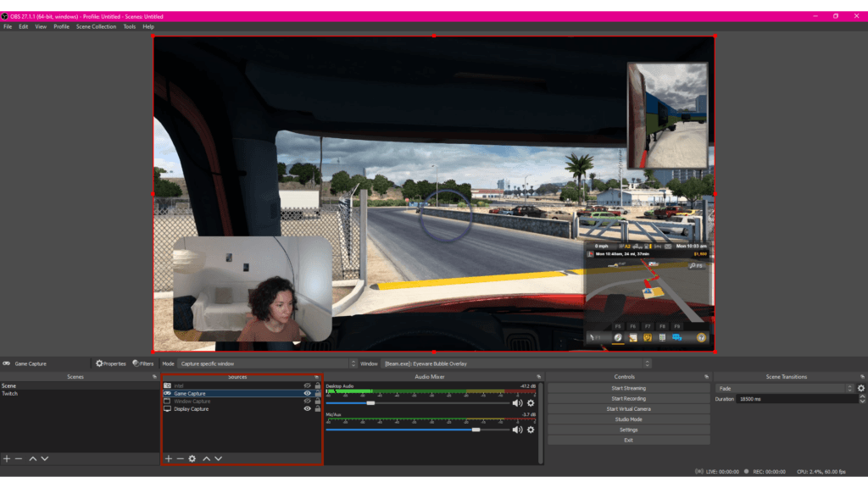This screenshot has height=488, width=868.
Task: Add a new source with plus icon
Action: coord(169,458)
